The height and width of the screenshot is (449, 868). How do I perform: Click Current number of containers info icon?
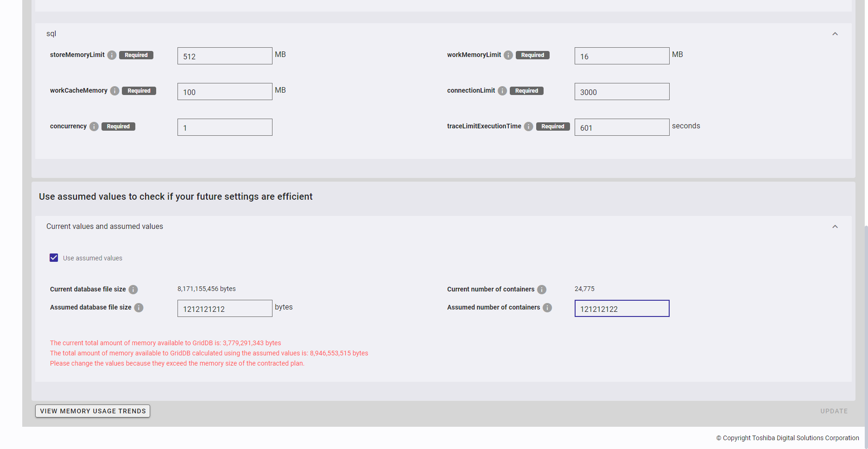542,290
